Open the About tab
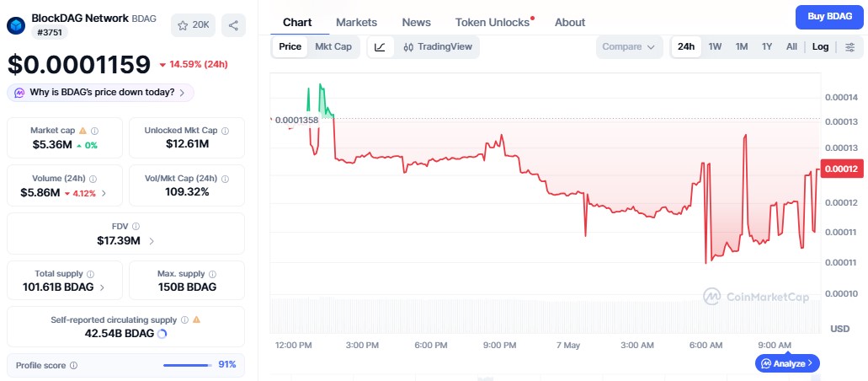The height and width of the screenshot is (381, 868). click(x=570, y=23)
